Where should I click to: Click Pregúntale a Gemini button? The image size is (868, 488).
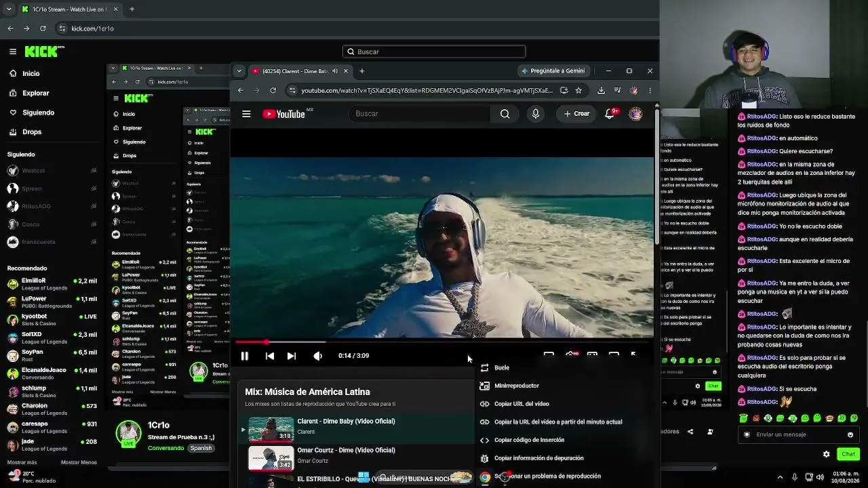(553, 70)
